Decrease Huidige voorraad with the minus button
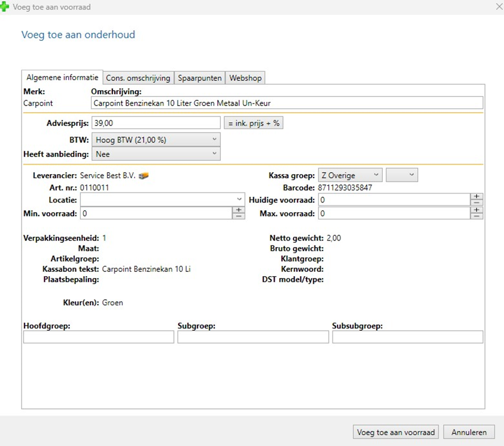 (477, 203)
